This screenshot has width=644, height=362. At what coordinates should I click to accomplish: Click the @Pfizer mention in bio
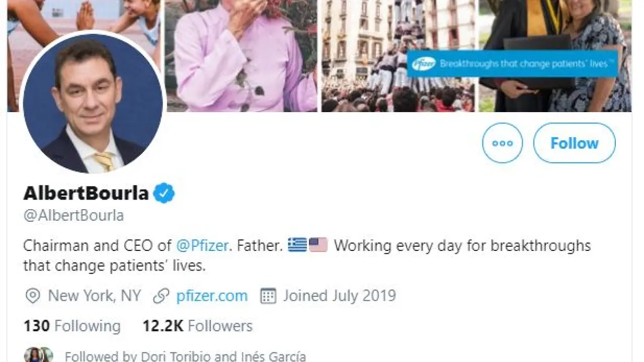tap(202, 246)
